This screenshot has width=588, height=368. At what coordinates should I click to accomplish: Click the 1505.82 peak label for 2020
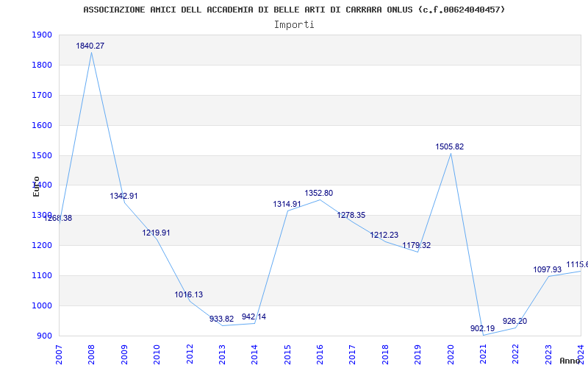pyautogui.click(x=450, y=146)
